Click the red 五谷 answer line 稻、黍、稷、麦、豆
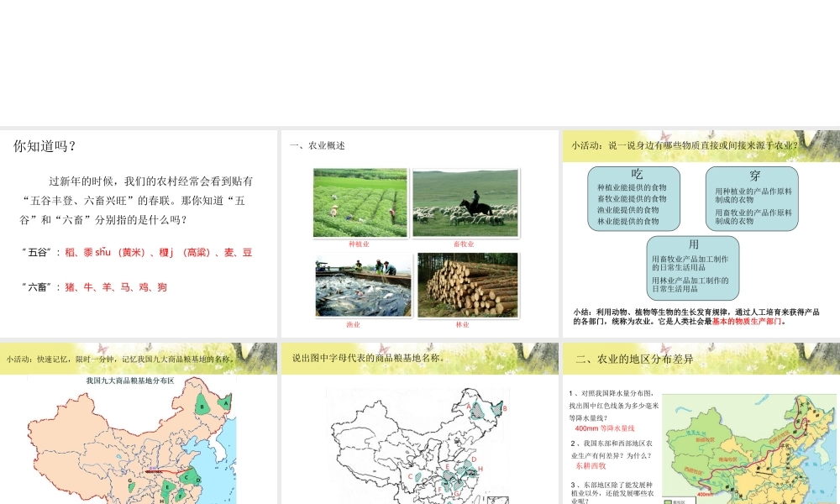840x504 pixels. pos(158,252)
